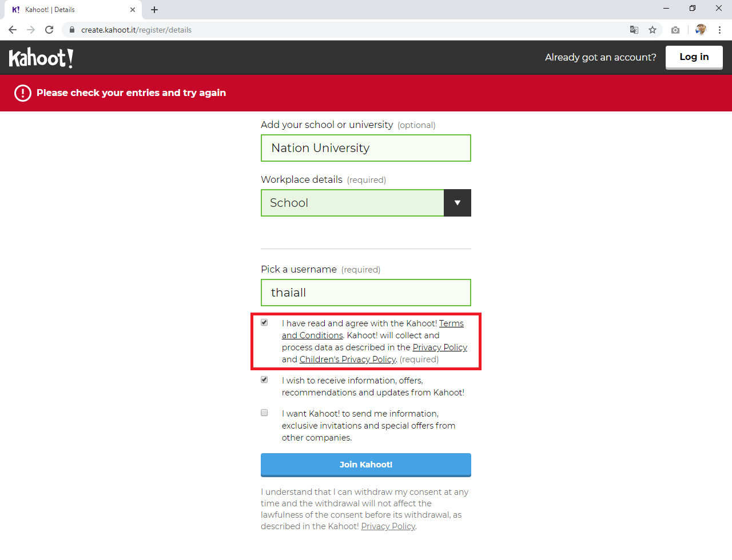Open Chrome three-dot menu
Image resolution: width=732 pixels, height=560 pixels.
pyautogui.click(x=719, y=30)
